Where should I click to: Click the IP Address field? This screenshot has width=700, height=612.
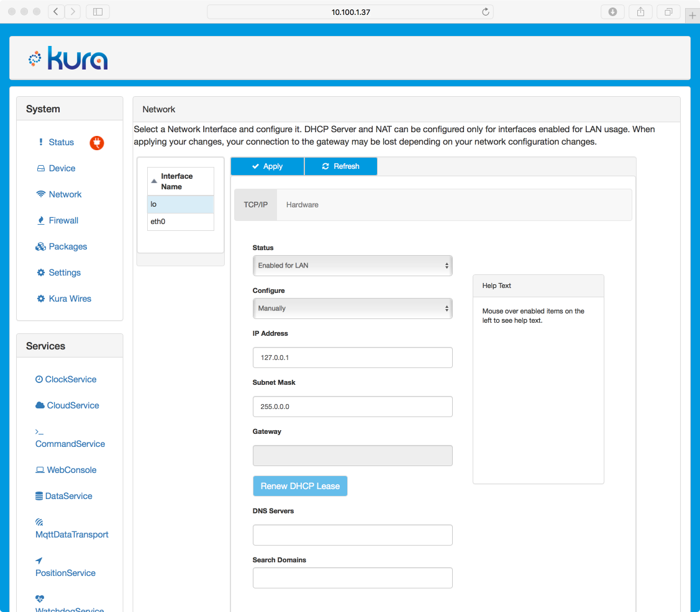(x=352, y=358)
